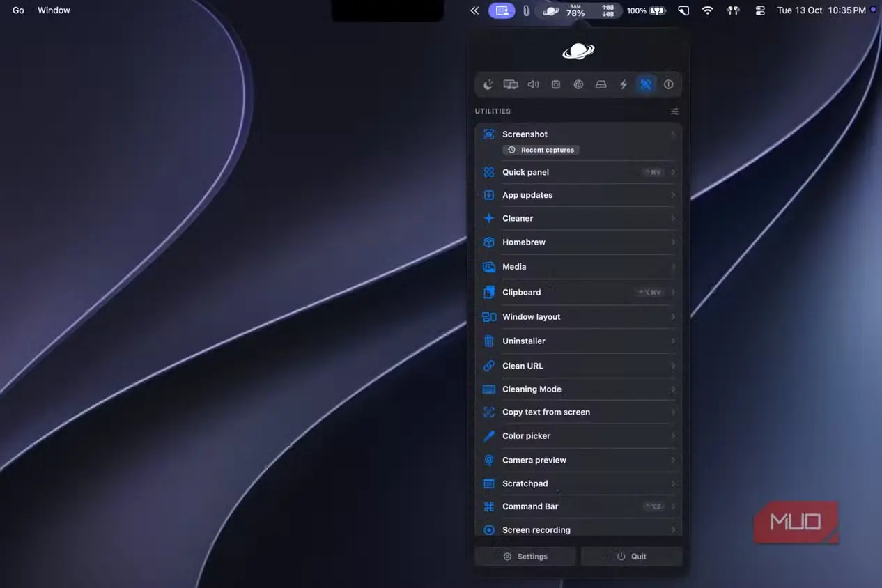Switch to the lightning bolt power tab
Image resolution: width=882 pixels, height=588 pixels.
624,84
